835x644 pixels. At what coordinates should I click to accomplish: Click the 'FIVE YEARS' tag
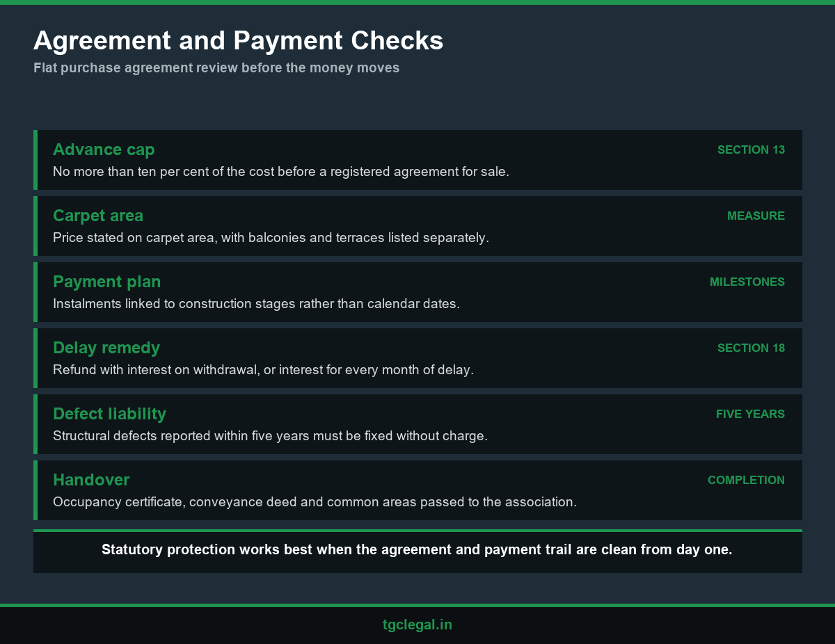(x=750, y=414)
